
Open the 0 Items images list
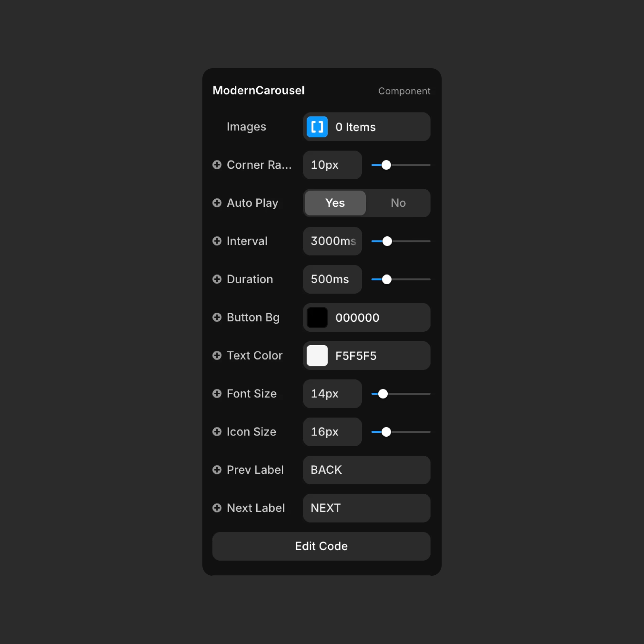[x=367, y=127]
